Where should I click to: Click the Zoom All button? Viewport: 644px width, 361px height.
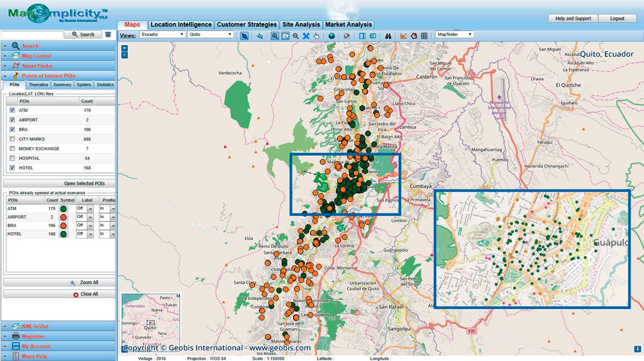point(59,282)
